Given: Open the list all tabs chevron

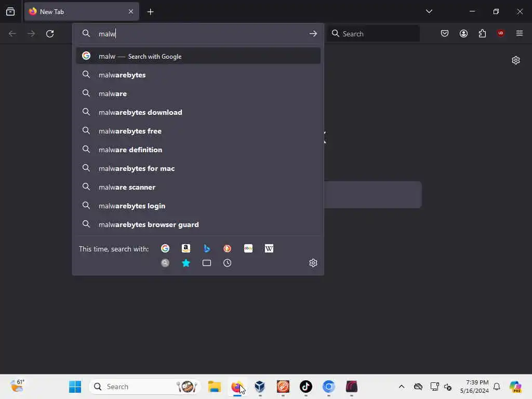Looking at the screenshot, I should (x=429, y=11).
